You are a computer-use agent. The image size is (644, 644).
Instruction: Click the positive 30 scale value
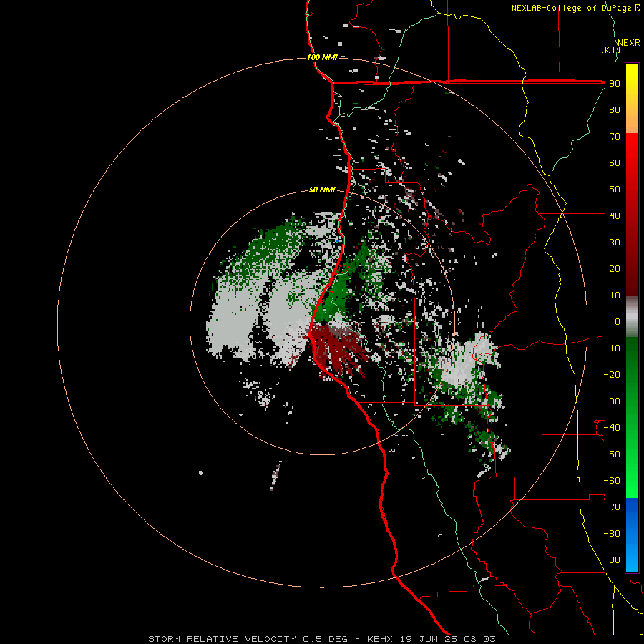[x=615, y=243]
